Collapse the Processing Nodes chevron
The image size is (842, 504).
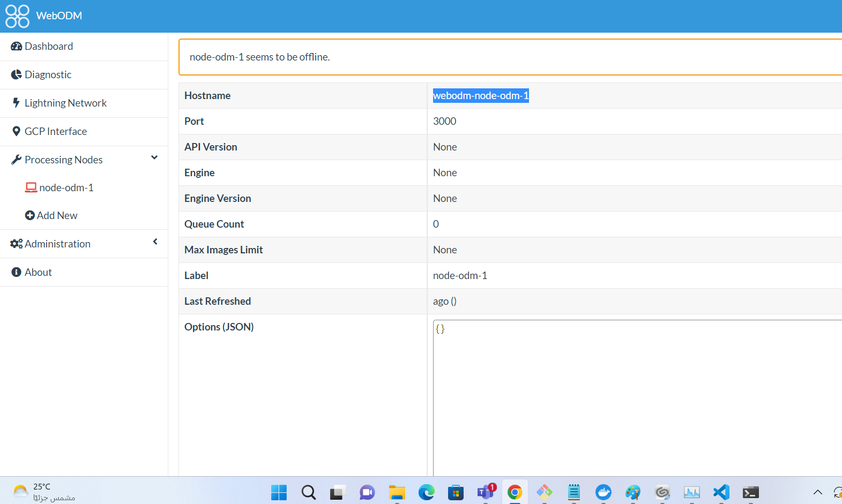[x=154, y=158]
